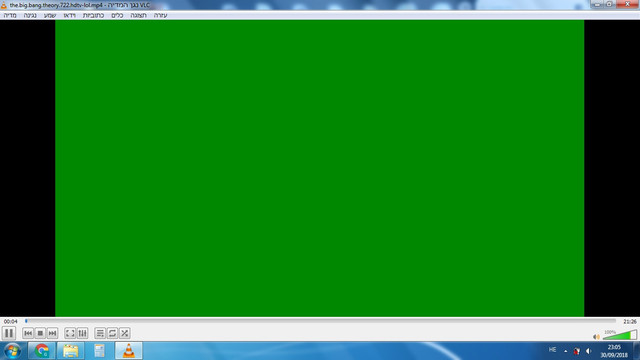The image size is (640, 360).
Task: Open the שמע menu
Action: coord(50,16)
